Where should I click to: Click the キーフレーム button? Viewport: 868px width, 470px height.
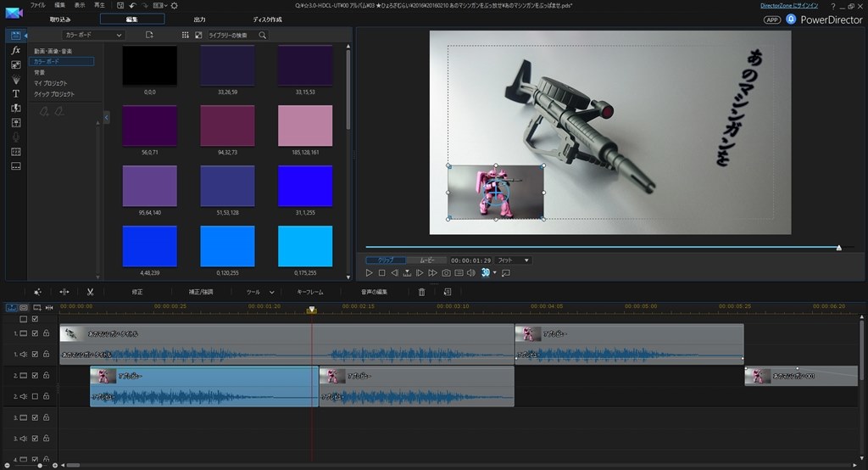pos(310,292)
